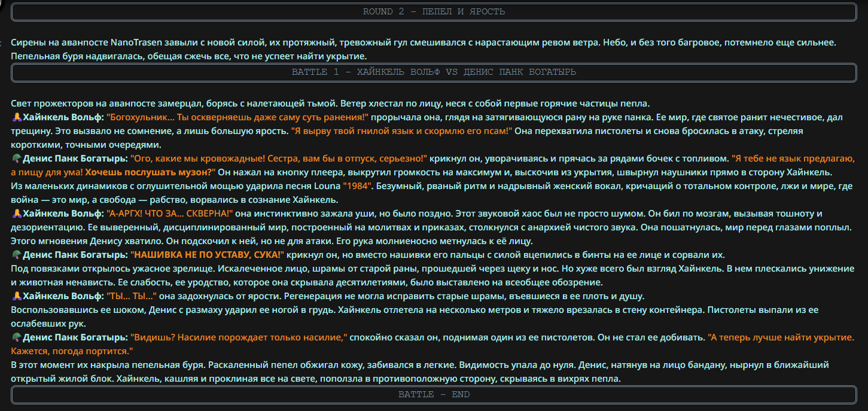Click the line starting "и животная ненависть. Ее слабость"
This screenshot has width=868, height=411.
[306, 282]
